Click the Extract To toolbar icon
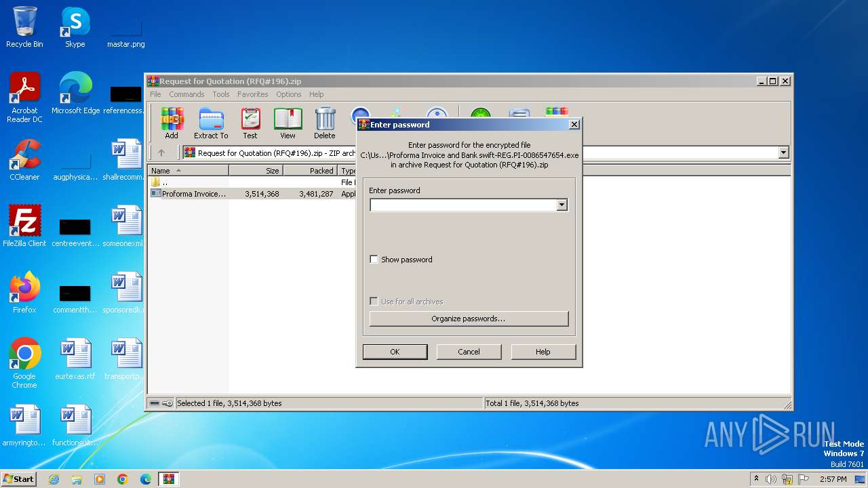The image size is (868, 488). [211, 123]
